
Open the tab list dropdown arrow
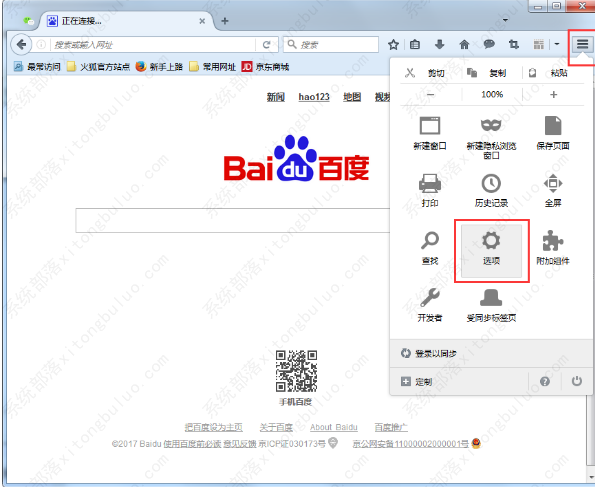[x=505, y=20]
